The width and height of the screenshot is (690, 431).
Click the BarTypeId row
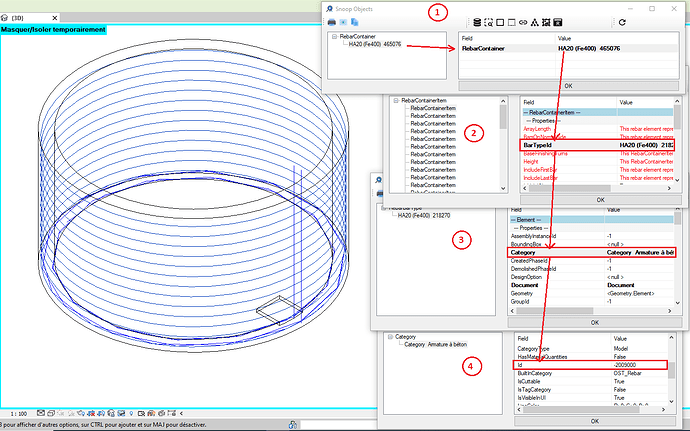(597, 145)
